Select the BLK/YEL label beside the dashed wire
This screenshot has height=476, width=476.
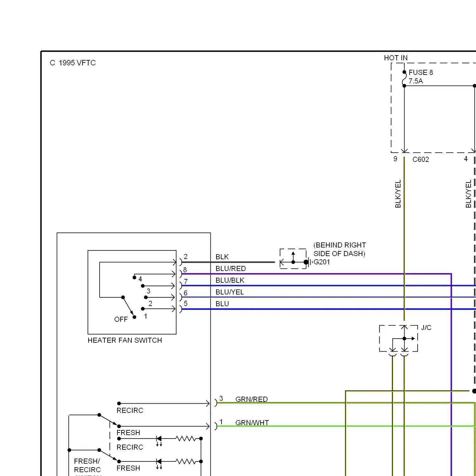[x=468, y=194]
